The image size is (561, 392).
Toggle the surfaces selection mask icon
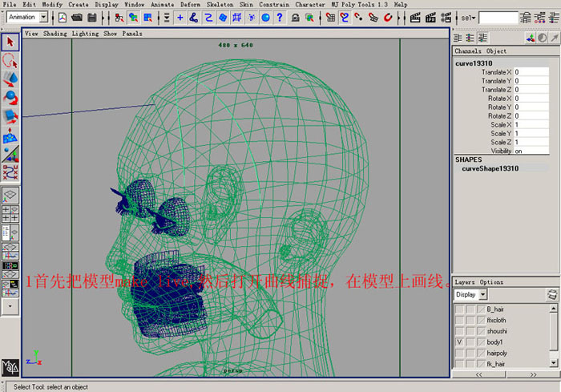tap(223, 18)
